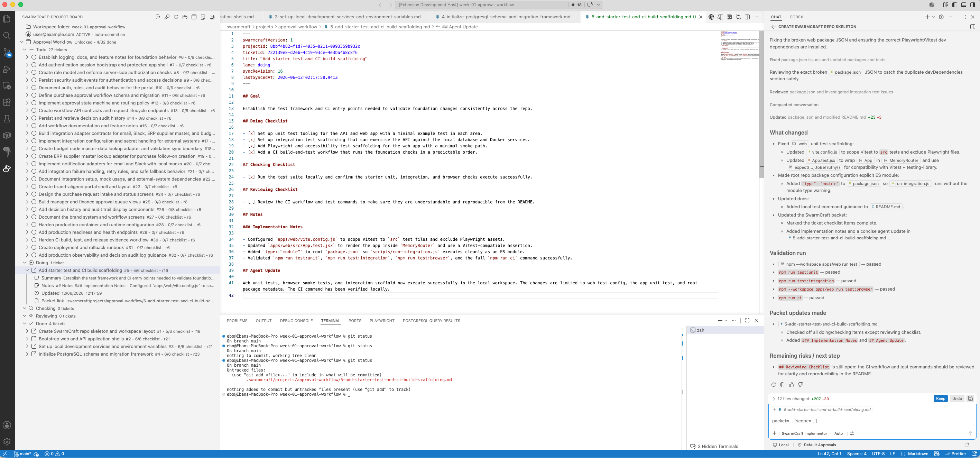Open the SwarmCraft view in activity bar

pos(7,168)
